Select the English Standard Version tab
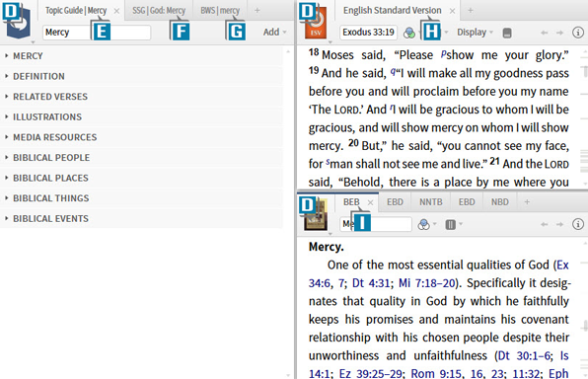This screenshot has width=588, height=379. [x=392, y=11]
